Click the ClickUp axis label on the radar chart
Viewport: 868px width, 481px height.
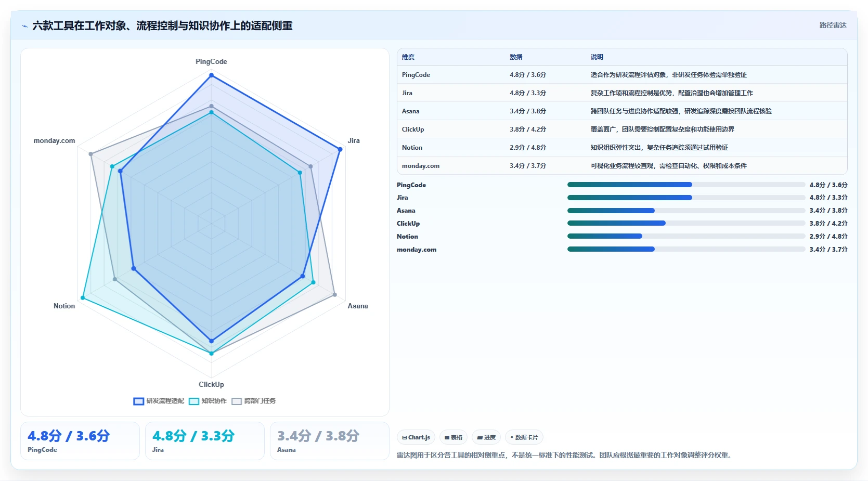click(211, 384)
